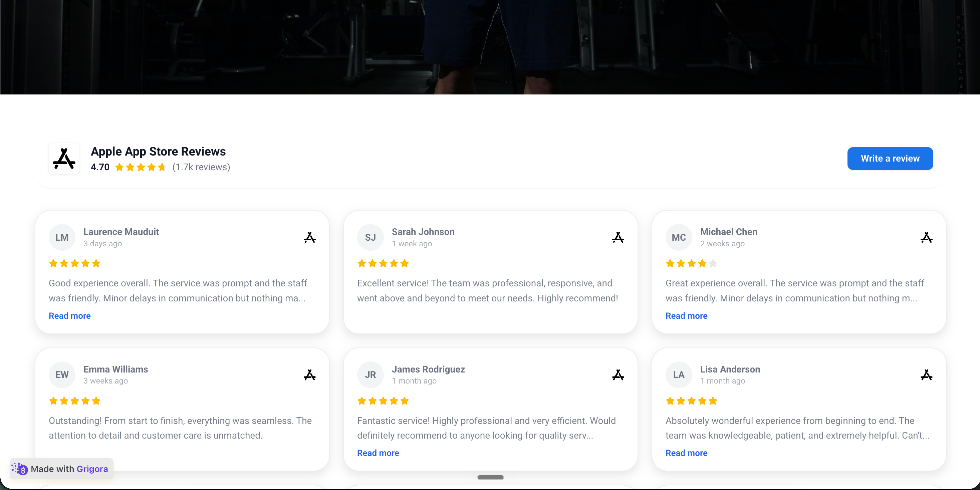Click Laurence Mauduit's 'Good experience overall' text
This screenshot has height=490, width=980.
(x=178, y=291)
